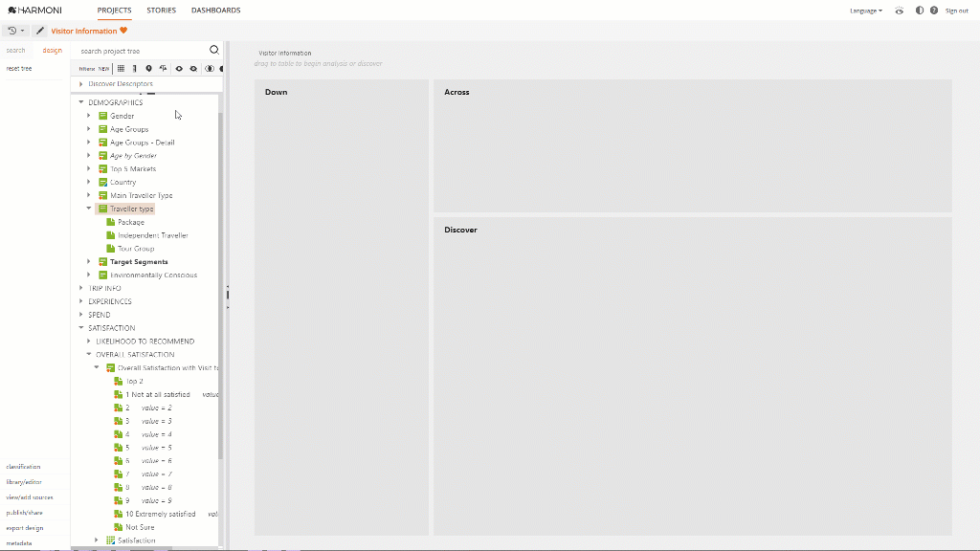Viewport: 980px width, 551px height.
Task: Switch to the search tab
Action: 15,50
